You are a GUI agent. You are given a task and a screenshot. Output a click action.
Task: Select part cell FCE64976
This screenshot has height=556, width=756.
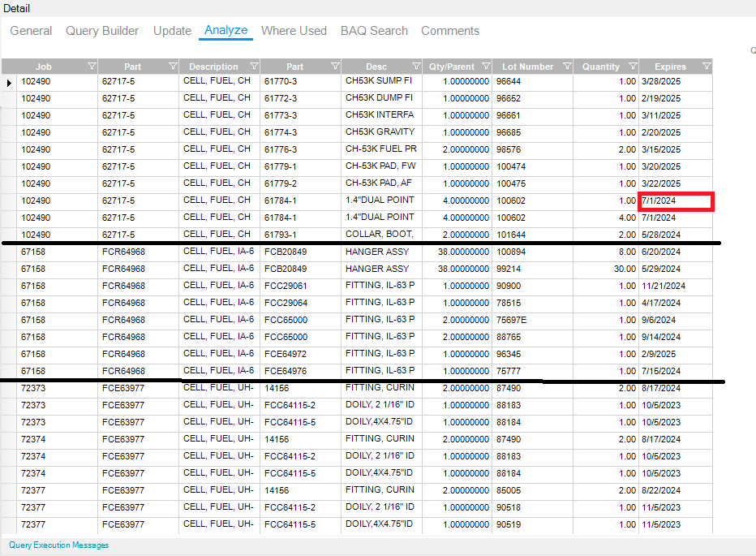pyautogui.click(x=300, y=371)
